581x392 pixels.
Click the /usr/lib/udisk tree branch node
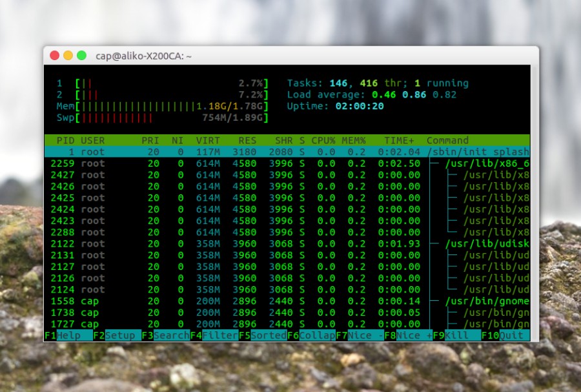[x=487, y=244]
